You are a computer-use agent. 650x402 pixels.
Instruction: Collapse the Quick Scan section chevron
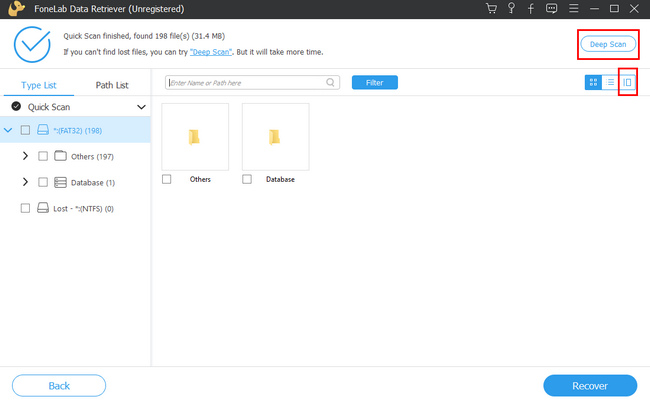[x=141, y=107]
